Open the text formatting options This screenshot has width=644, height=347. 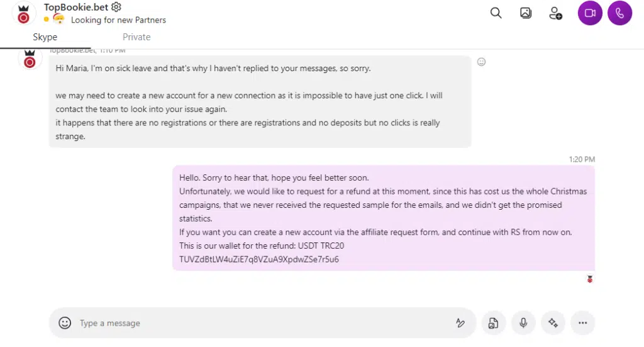point(460,323)
